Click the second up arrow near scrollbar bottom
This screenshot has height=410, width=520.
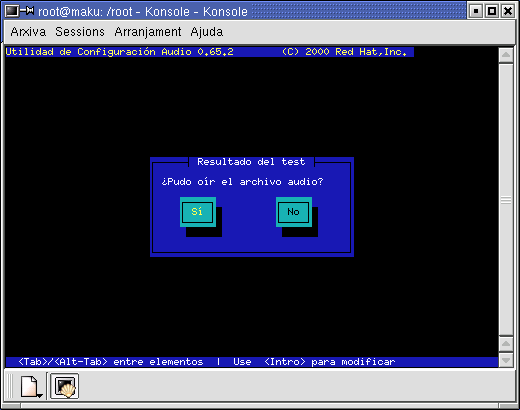click(506, 344)
